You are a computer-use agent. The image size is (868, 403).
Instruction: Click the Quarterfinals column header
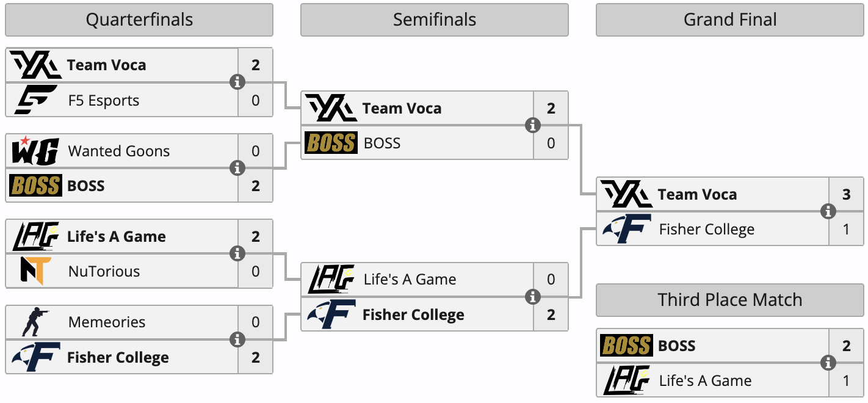click(x=139, y=20)
